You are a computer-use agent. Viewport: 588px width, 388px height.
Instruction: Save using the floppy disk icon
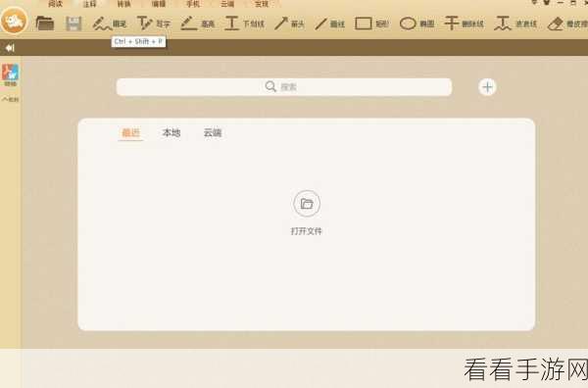pos(73,24)
